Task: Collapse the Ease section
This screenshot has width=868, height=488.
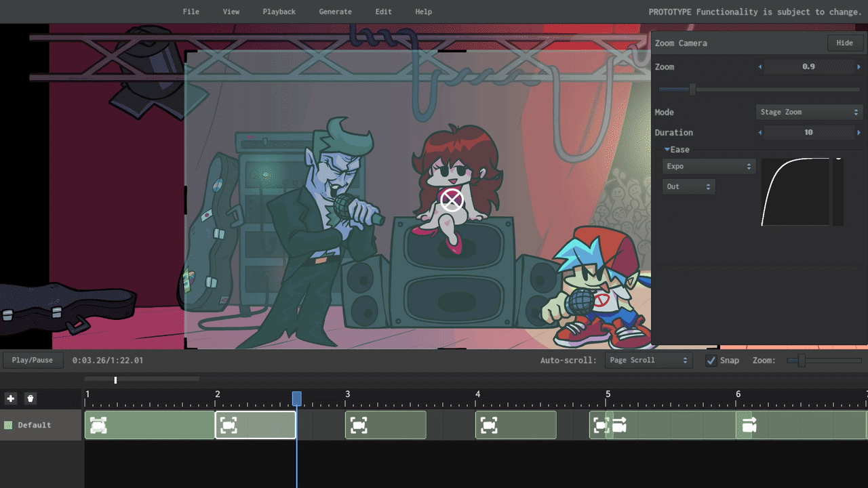Action: tap(667, 150)
